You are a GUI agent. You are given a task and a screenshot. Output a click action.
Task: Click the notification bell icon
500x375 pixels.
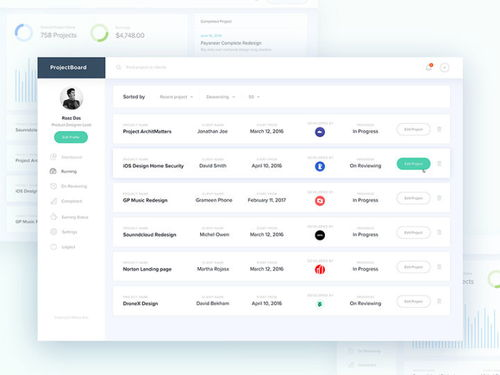point(429,67)
